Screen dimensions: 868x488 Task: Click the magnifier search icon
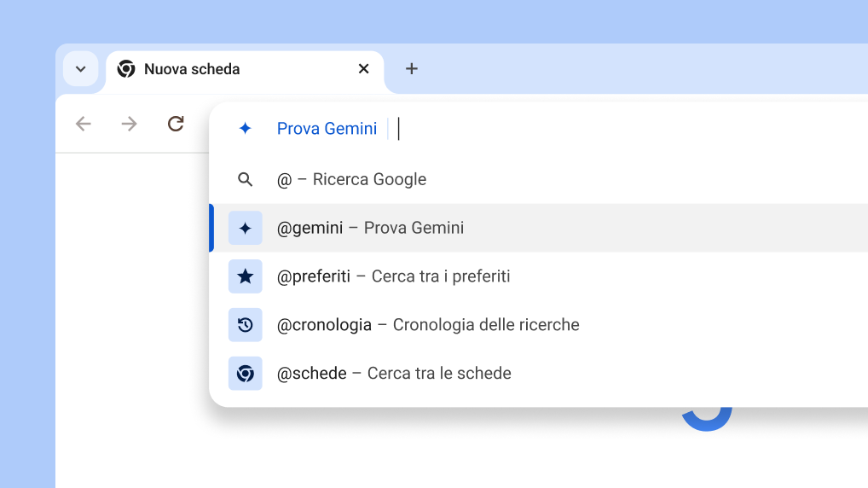click(x=246, y=179)
